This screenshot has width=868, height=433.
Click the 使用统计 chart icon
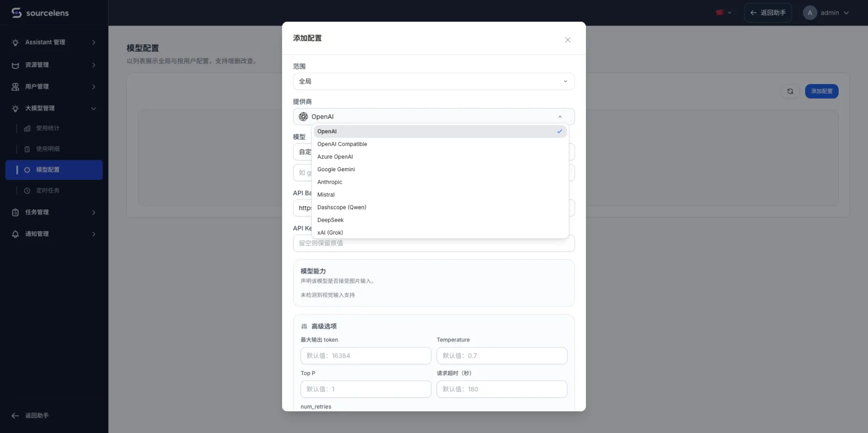[27, 128]
